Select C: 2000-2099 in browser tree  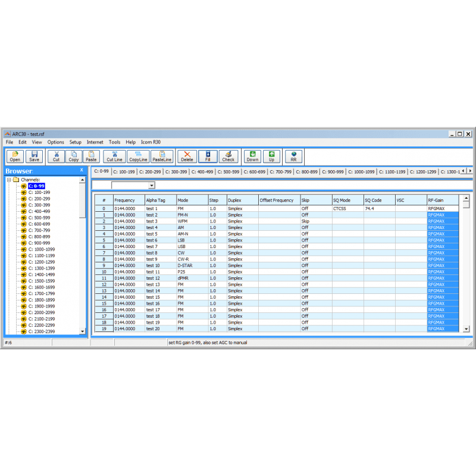click(42, 312)
